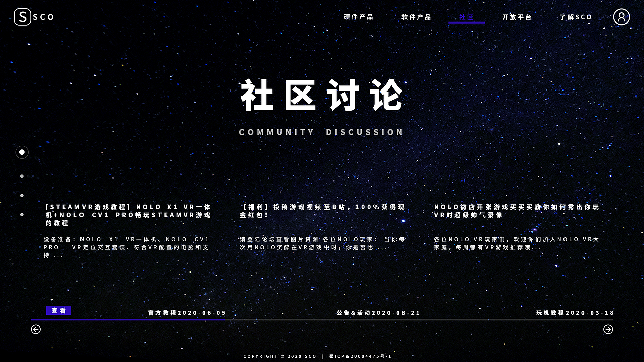
Task: Click 公告&活动2020-08-21 label
Action: 378,313
